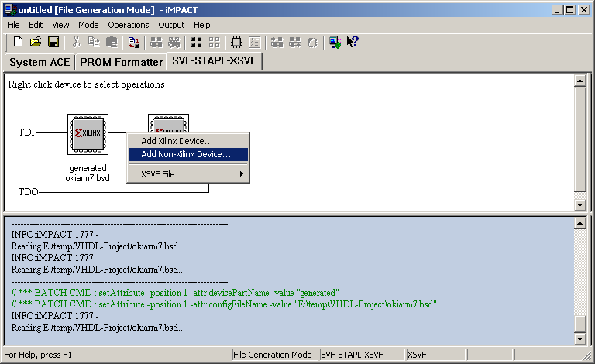Open the Operations menu
The width and height of the screenshot is (595, 364).
pyautogui.click(x=129, y=25)
